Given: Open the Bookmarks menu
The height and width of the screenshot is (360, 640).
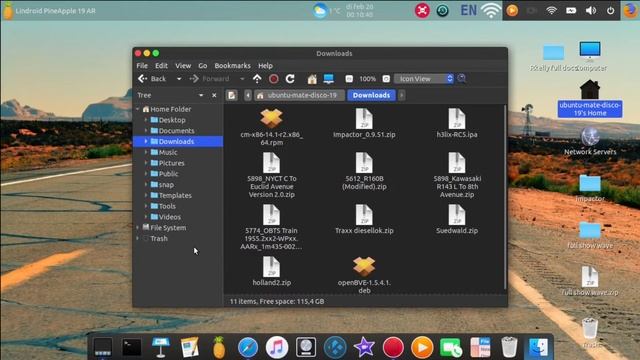Looking at the screenshot, I should coord(232,66).
